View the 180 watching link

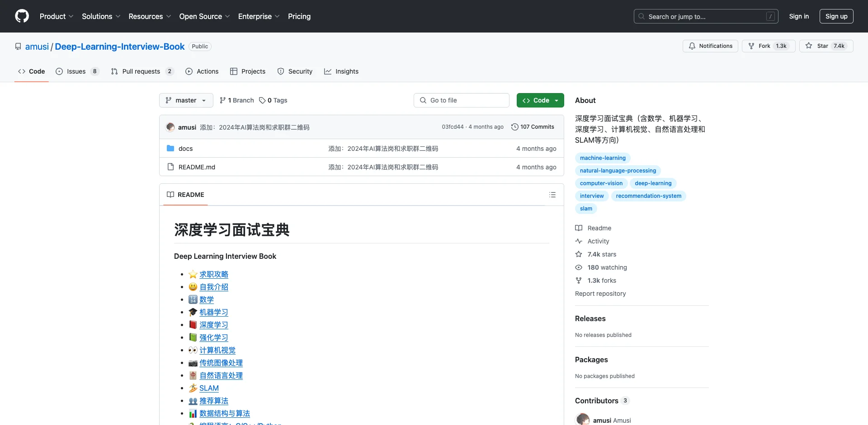coord(601,267)
